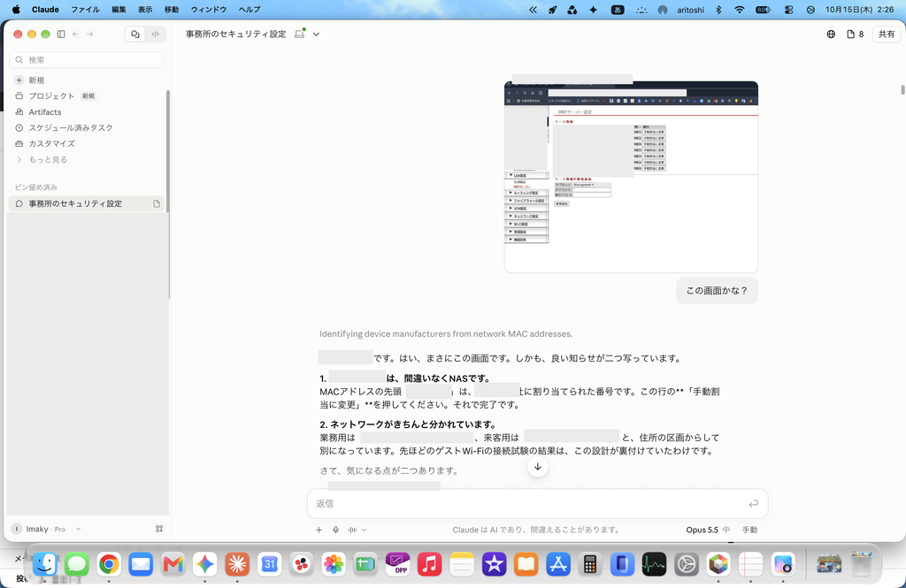This screenshot has width=906, height=588.
Task: Click the conversation vertical scrollbar thumb
Action: 902,89
